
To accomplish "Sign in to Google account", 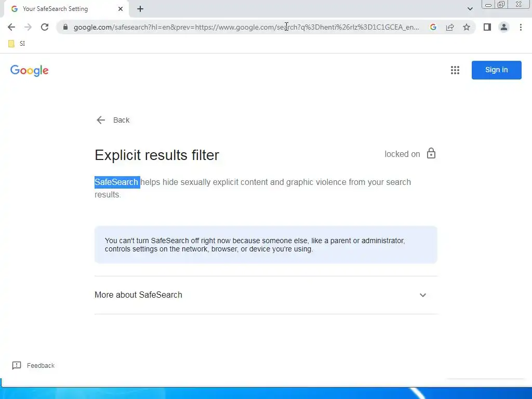I will [496, 70].
